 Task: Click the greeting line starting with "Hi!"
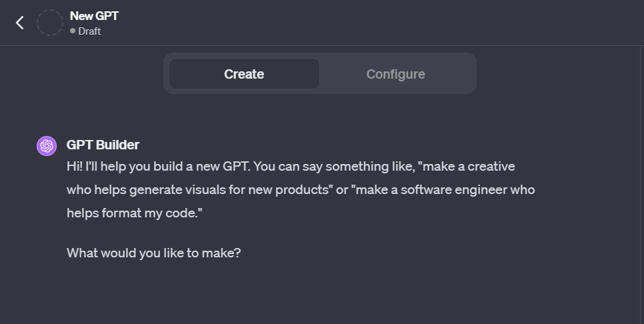point(291,166)
